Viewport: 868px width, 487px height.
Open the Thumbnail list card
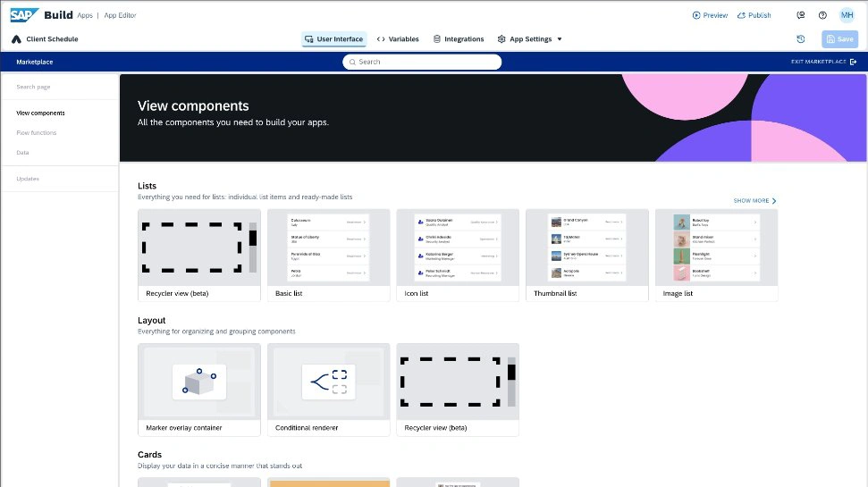587,256
